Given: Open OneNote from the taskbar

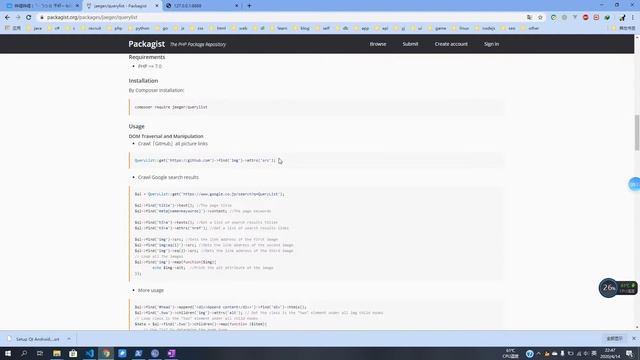Looking at the screenshot, I should [x=171, y=353].
